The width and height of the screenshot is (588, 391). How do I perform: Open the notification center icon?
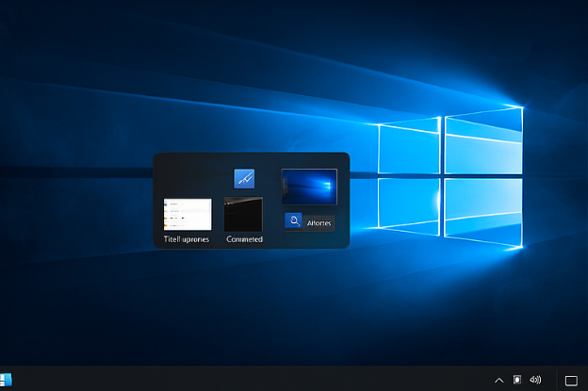pyautogui.click(x=571, y=381)
